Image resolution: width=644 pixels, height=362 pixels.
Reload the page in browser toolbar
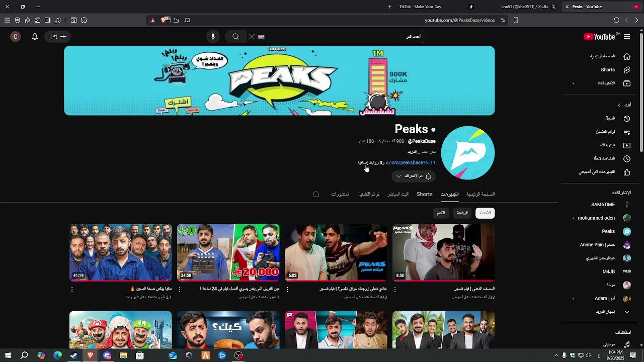(616, 20)
